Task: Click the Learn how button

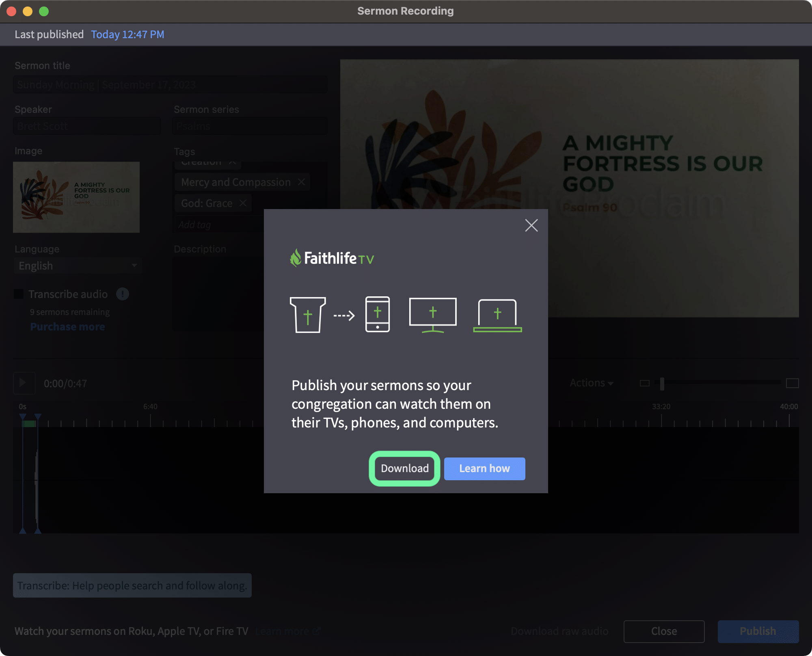Action: coord(484,468)
